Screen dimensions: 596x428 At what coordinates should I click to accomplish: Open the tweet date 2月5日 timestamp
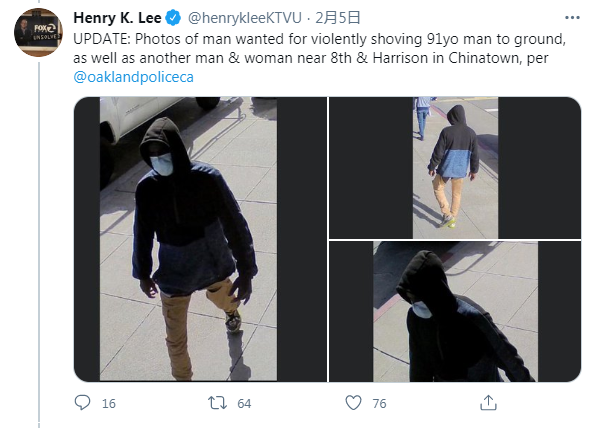[x=338, y=18]
